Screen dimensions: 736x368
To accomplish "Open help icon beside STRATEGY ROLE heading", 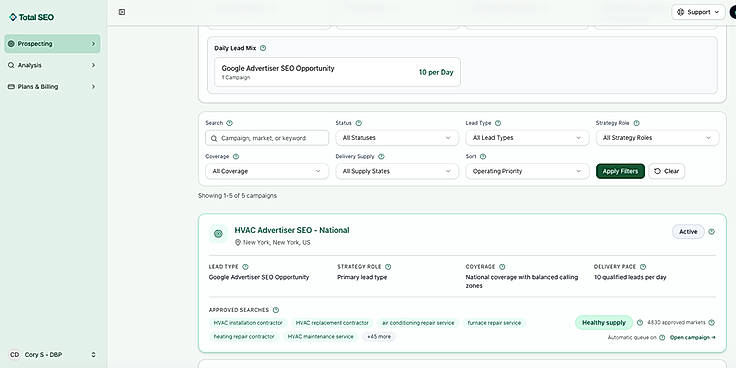I will tap(388, 267).
